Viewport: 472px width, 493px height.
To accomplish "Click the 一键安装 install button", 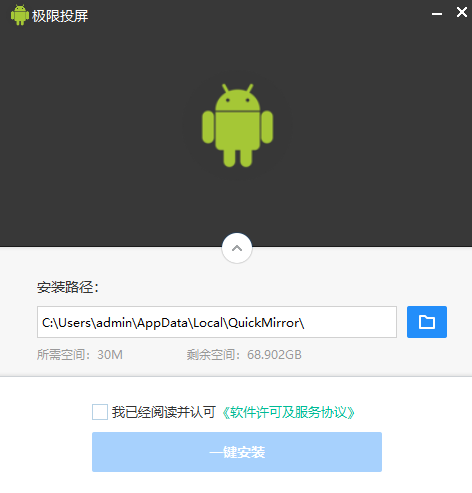I will [x=237, y=452].
